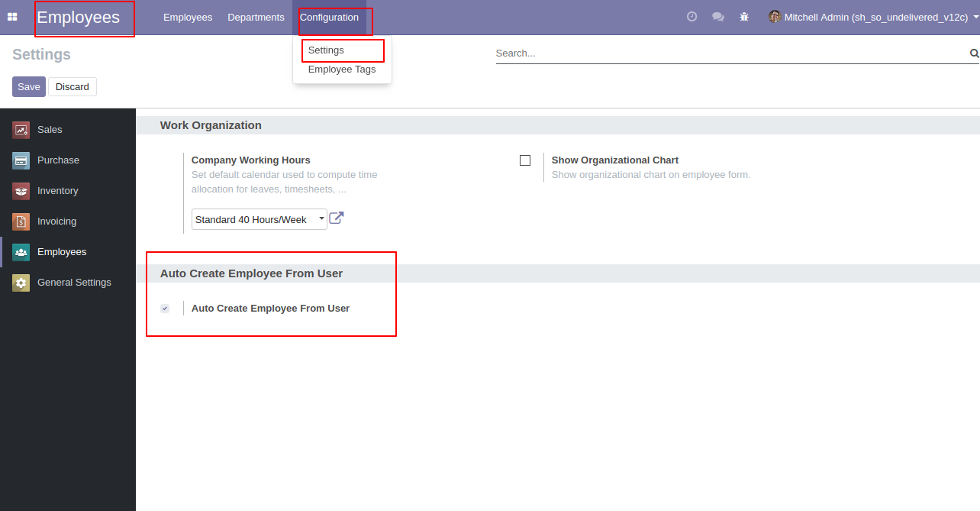
Task: Open the conversations chat icon
Action: click(718, 17)
